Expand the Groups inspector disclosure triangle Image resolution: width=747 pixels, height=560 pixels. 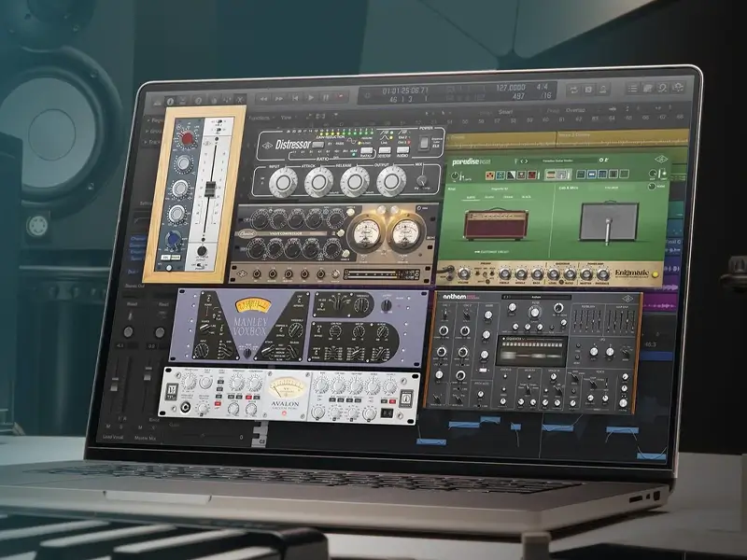tap(148, 132)
